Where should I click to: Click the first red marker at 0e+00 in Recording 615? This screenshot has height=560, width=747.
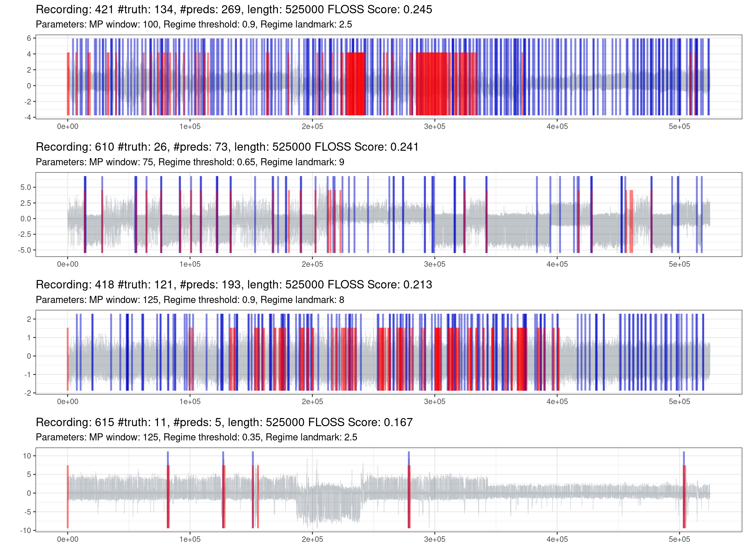click(x=67, y=496)
